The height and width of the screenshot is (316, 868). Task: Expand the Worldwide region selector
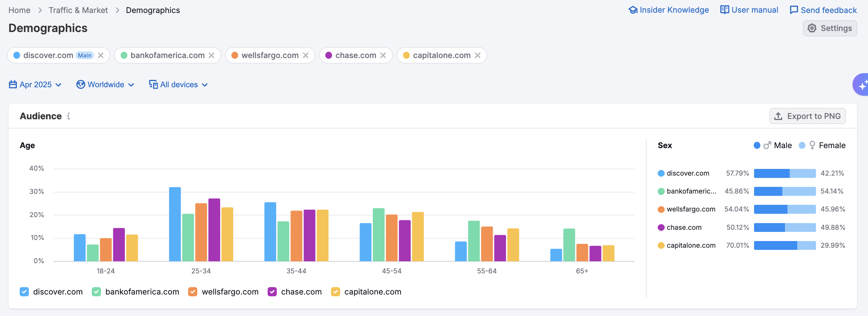105,85
